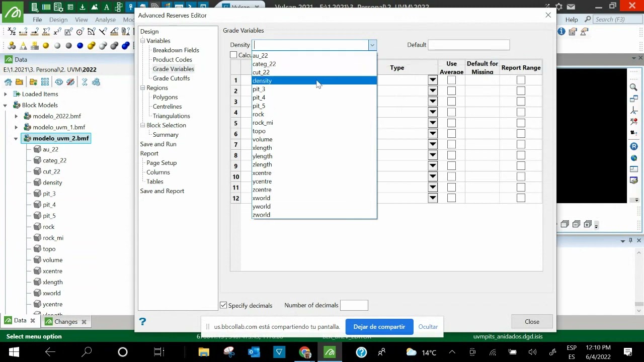Click the magnifier zoom icon on right toolbar
Screen dimensions: 644x362
coord(634,87)
